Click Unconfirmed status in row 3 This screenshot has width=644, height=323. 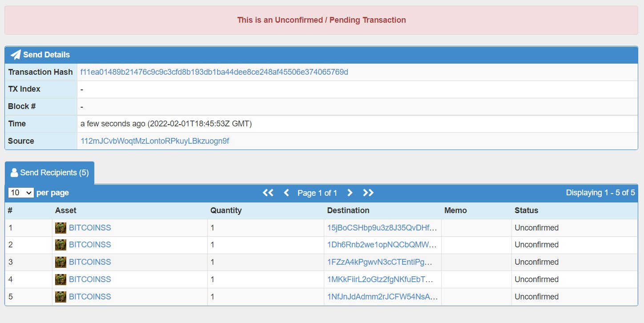pos(536,262)
